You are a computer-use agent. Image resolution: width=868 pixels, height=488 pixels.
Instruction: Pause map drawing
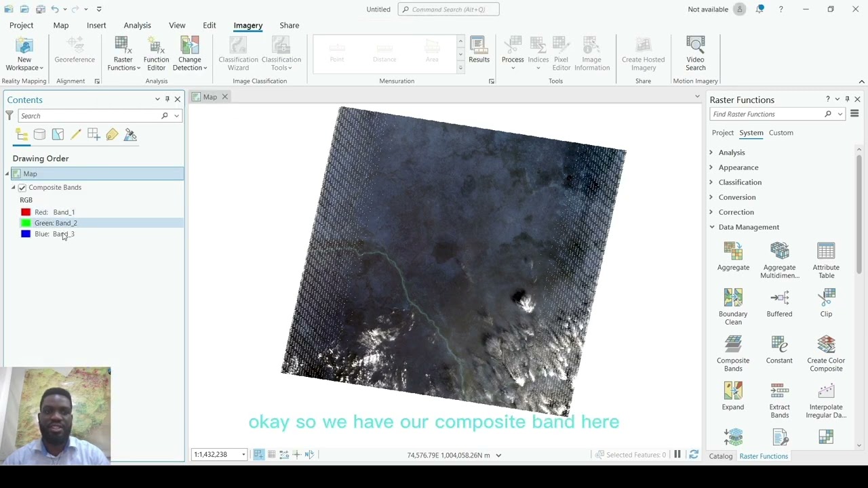tap(677, 455)
